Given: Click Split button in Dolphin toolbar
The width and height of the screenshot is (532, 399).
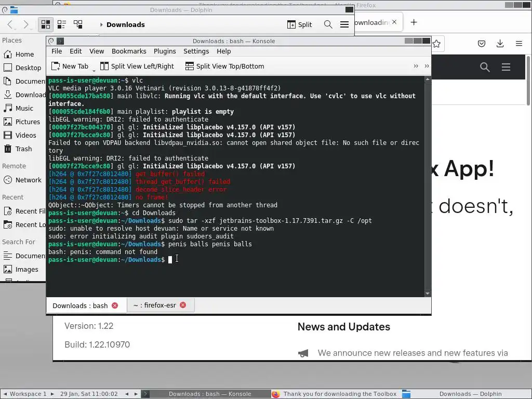Looking at the screenshot, I should [299, 24].
